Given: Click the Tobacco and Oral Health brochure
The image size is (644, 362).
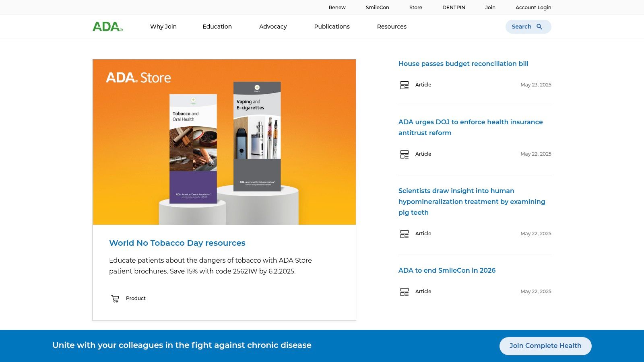Looking at the screenshot, I should point(193,149).
